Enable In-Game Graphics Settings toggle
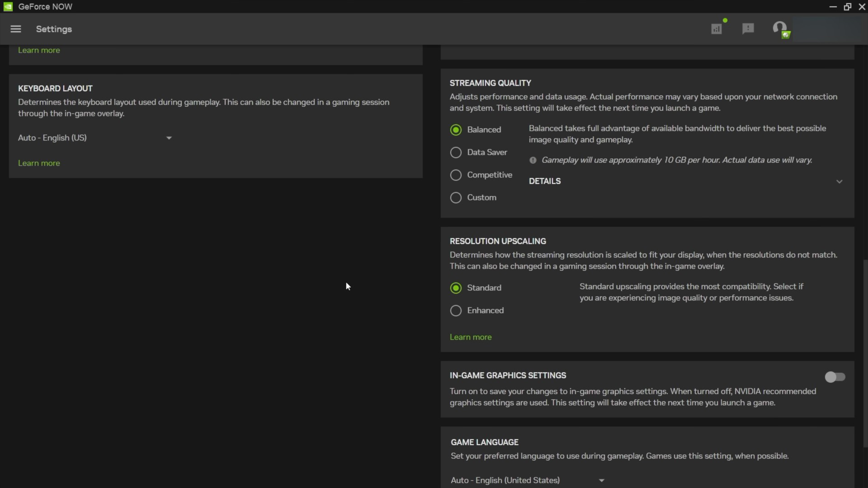 (x=835, y=377)
